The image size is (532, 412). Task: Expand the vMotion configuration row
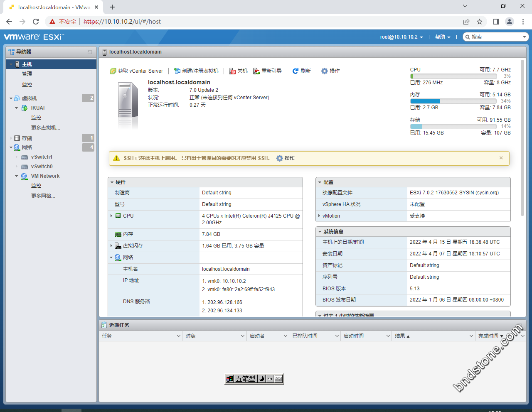point(319,216)
